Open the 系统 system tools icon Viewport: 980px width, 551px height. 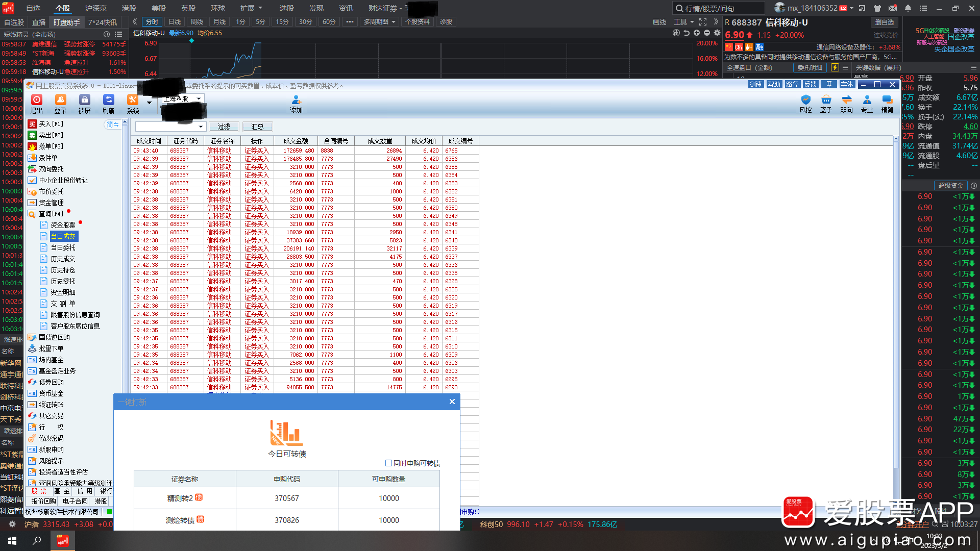133,104
